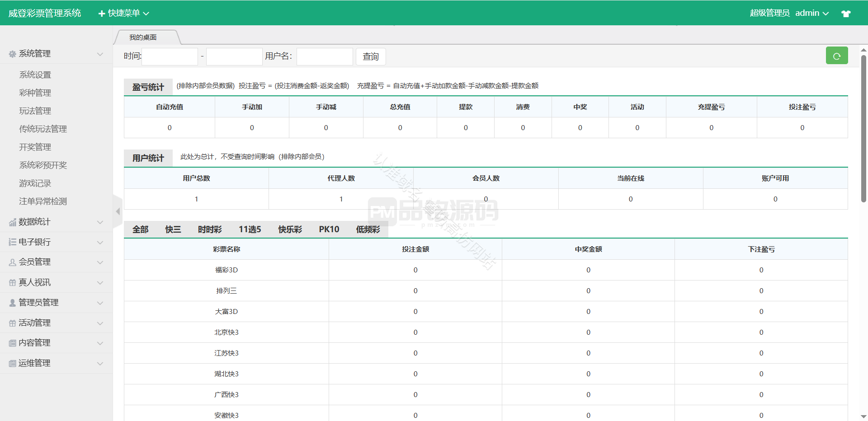Open 注单异常检测 in the sidebar

tap(43, 201)
